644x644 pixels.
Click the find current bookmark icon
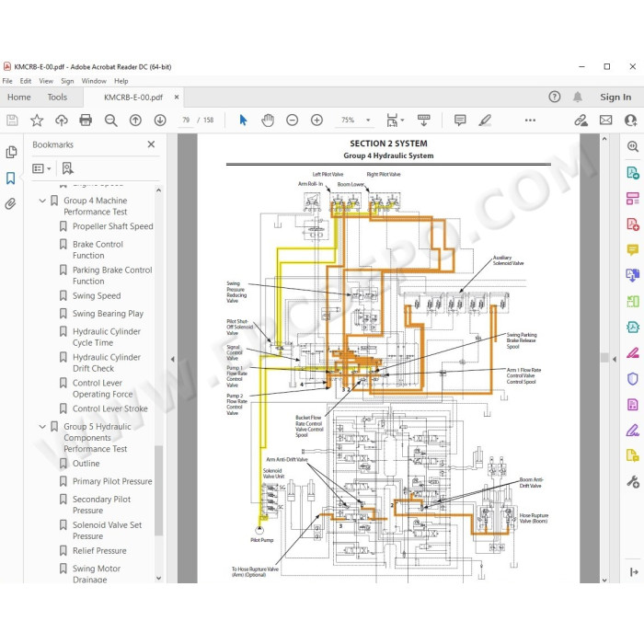(x=67, y=168)
